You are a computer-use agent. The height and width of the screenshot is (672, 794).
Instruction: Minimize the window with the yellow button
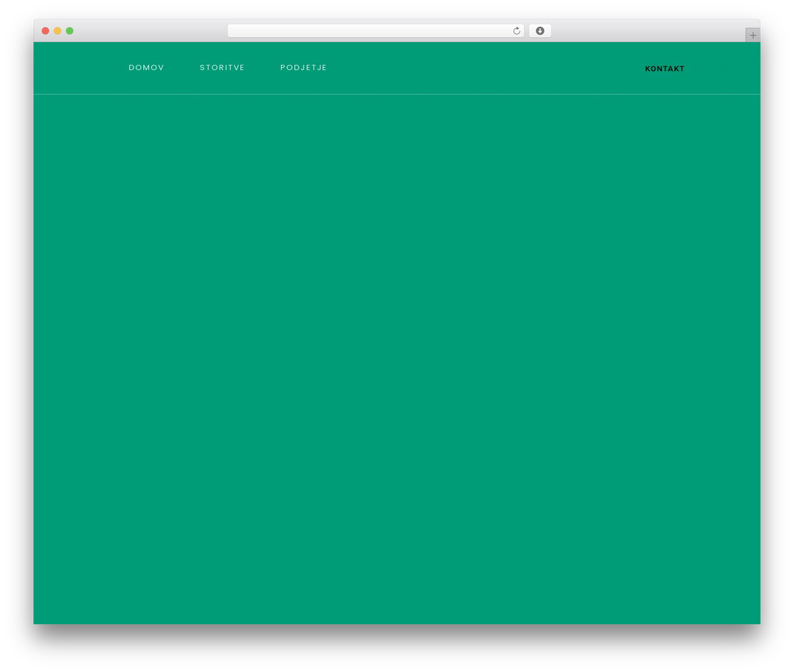[58, 31]
